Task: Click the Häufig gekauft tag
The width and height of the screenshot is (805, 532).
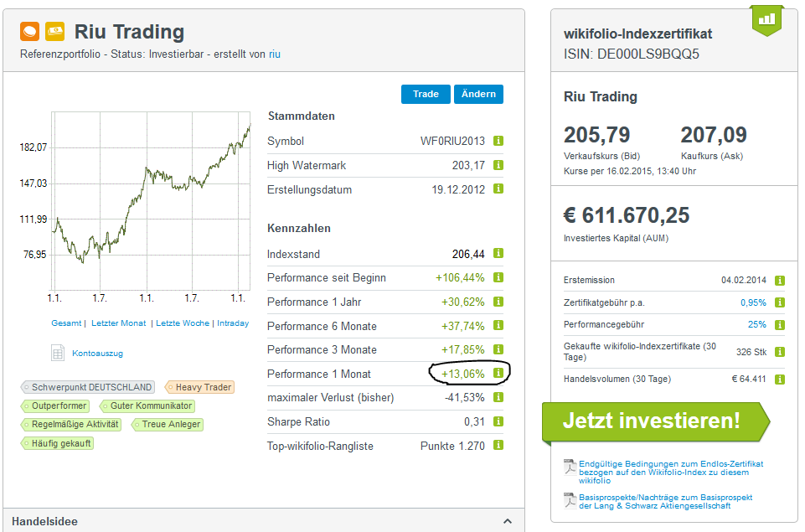Action: 57,443
